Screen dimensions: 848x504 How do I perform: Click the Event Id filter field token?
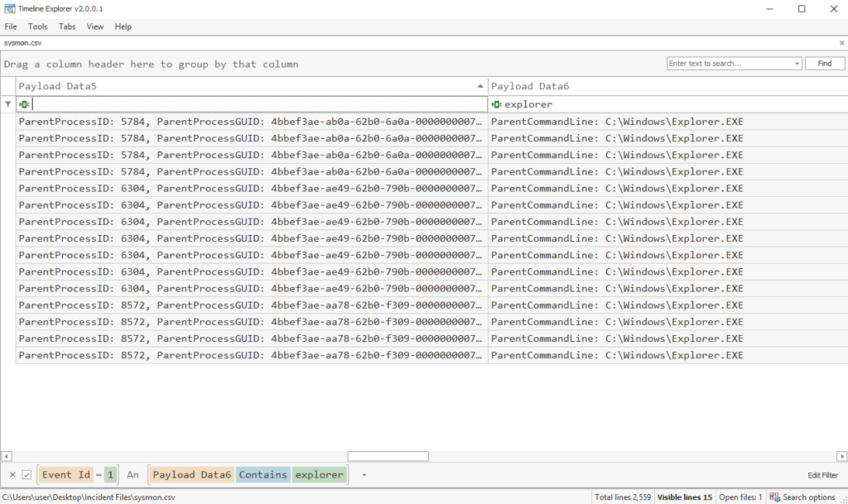tap(66, 475)
